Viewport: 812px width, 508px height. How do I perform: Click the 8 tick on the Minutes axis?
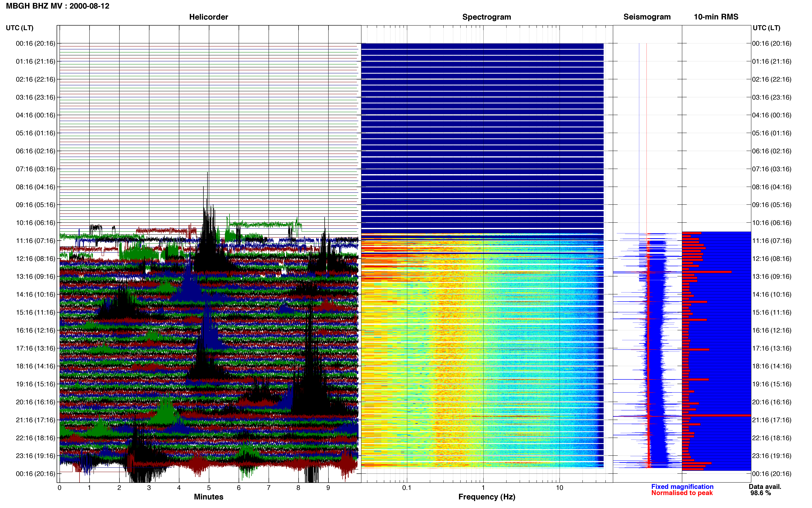tap(298, 487)
